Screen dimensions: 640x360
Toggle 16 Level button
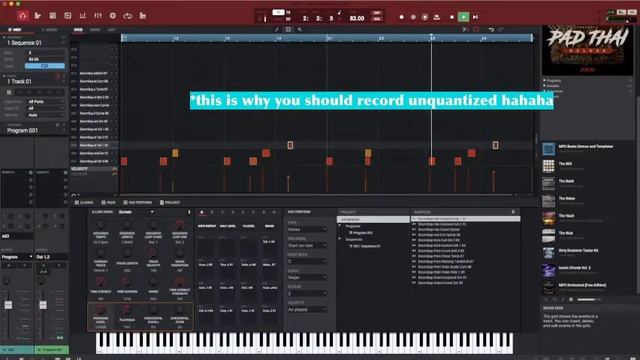click(249, 226)
